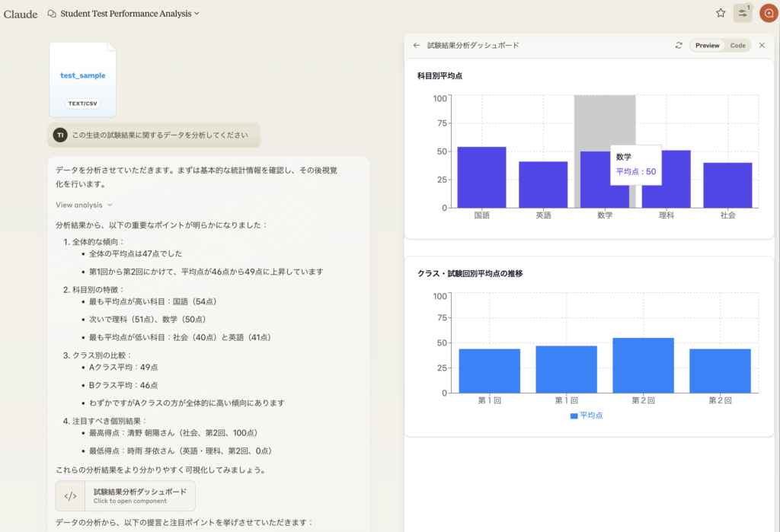Click the chat bubble icon beside title
This screenshot has height=532, width=780.
52,14
